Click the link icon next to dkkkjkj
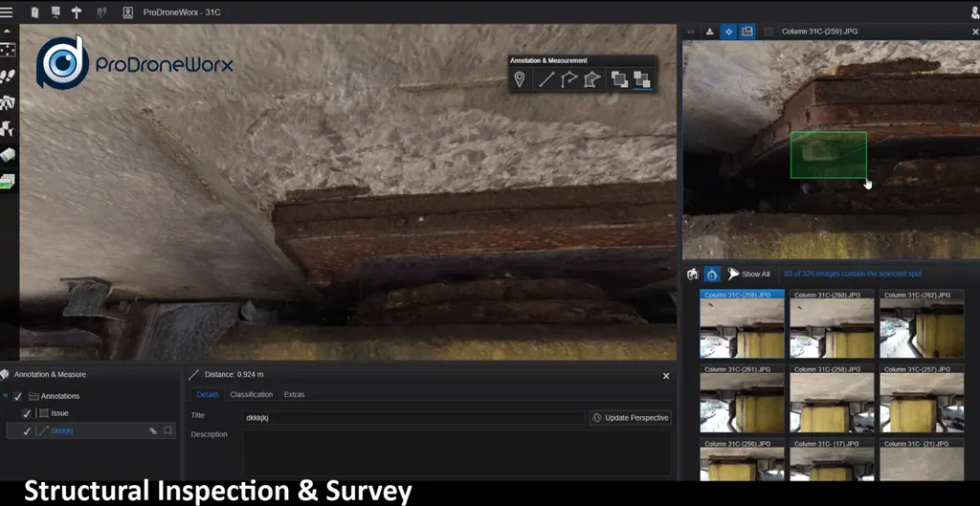This screenshot has width=980, height=506. pyautogui.click(x=152, y=431)
